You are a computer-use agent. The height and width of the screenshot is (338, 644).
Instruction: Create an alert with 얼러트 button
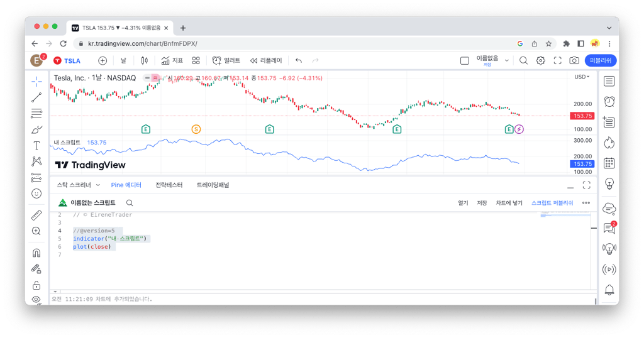226,61
